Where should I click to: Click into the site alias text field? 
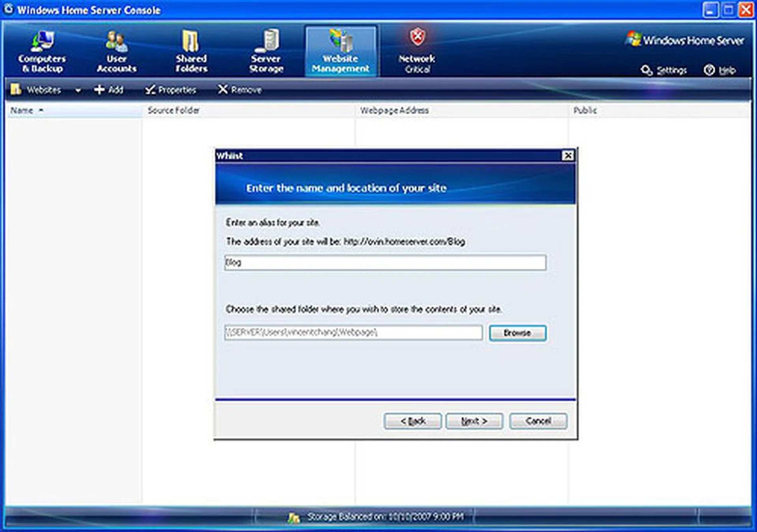pyautogui.click(x=385, y=262)
